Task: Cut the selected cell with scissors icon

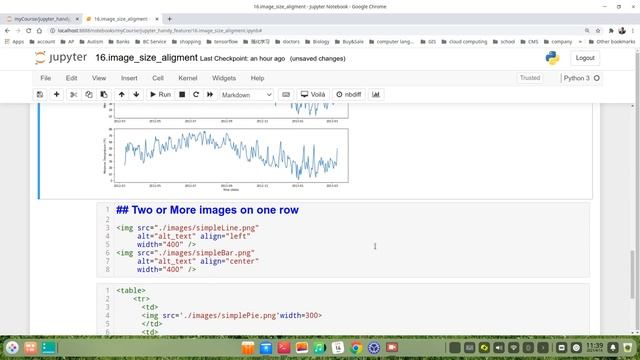Action: pos(73,95)
